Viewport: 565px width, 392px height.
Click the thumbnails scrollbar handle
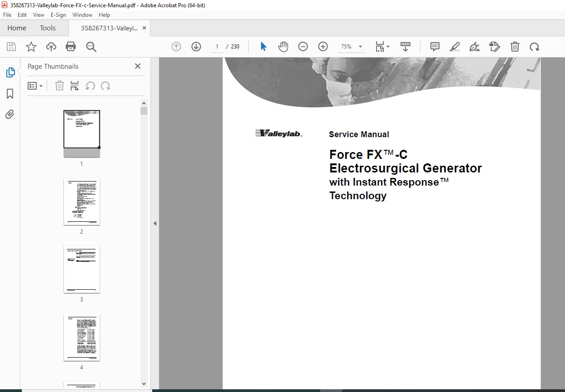(x=144, y=111)
